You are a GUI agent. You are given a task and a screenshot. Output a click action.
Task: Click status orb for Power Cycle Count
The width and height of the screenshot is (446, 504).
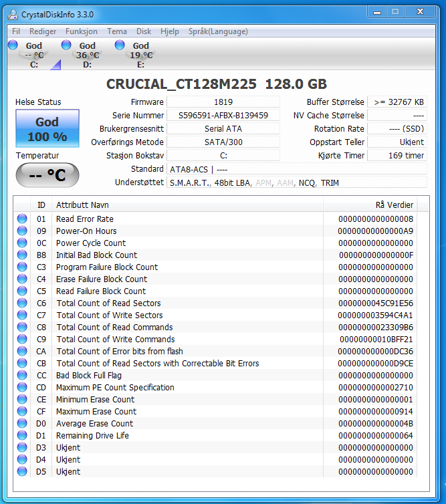(22, 243)
